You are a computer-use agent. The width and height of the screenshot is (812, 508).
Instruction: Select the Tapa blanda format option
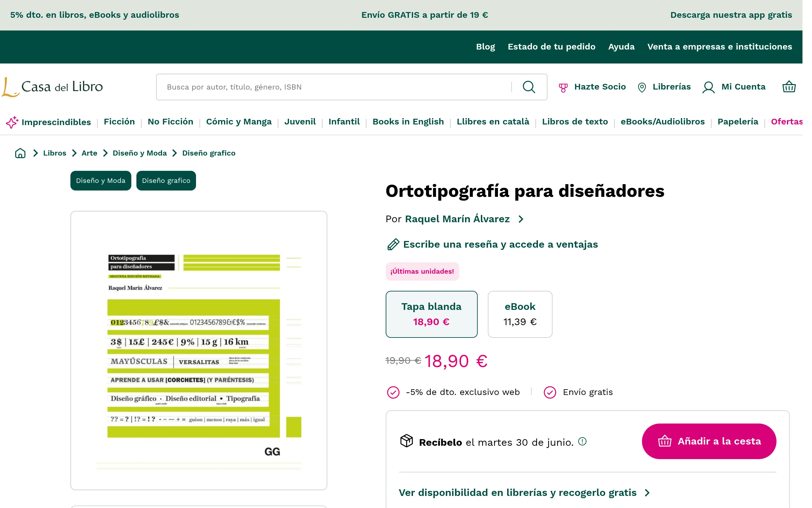click(x=431, y=314)
